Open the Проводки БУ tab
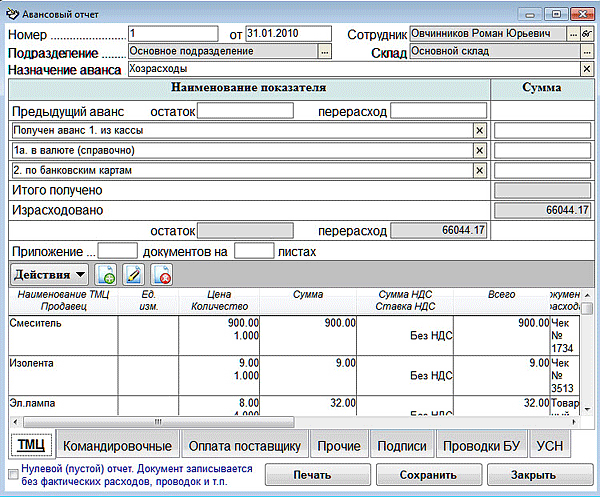600x497 pixels. [481, 446]
